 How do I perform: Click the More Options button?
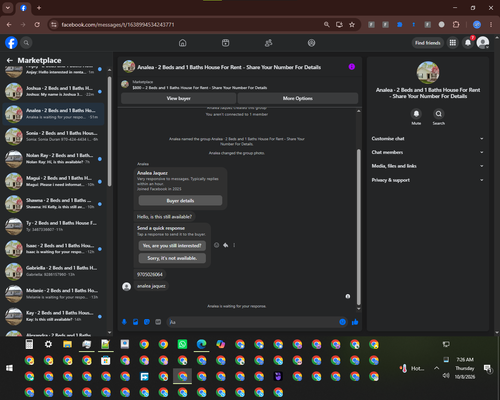click(x=298, y=98)
